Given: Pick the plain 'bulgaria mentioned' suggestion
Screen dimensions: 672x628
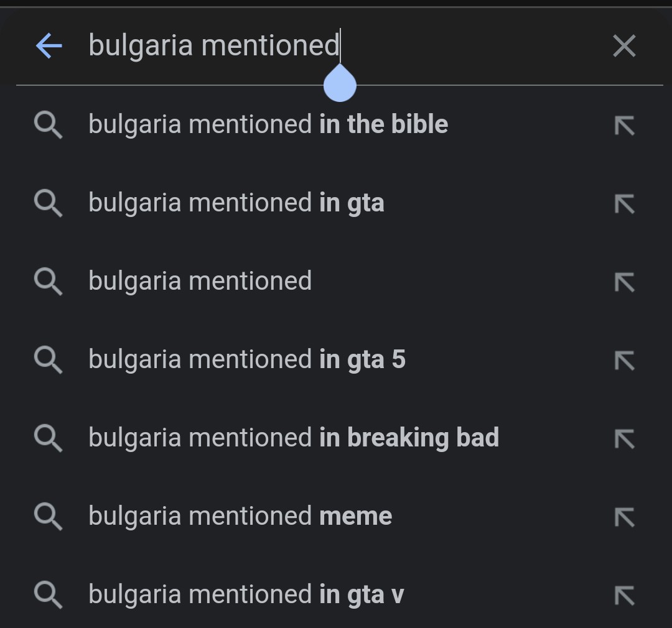Looking at the screenshot, I should 200,281.
